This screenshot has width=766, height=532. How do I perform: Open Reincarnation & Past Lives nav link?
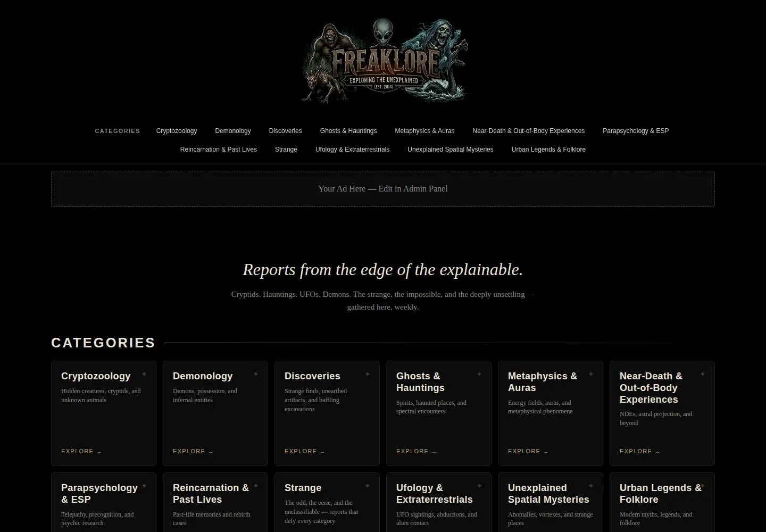219,149
